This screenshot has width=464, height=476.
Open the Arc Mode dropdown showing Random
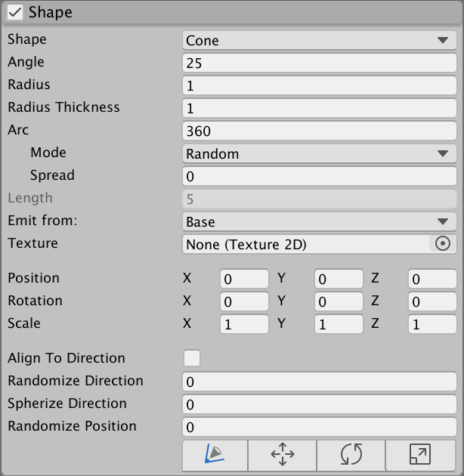click(319, 153)
